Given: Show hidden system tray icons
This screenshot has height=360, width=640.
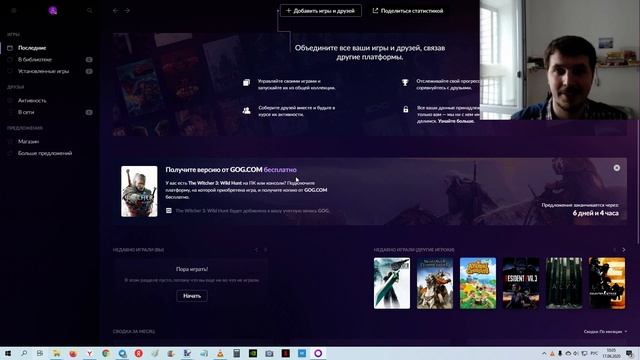Looking at the screenshot, I should [544, 353].
